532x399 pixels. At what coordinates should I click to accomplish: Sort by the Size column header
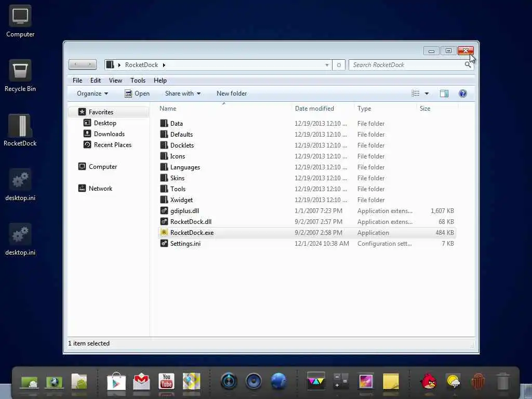tap(437, 109)
